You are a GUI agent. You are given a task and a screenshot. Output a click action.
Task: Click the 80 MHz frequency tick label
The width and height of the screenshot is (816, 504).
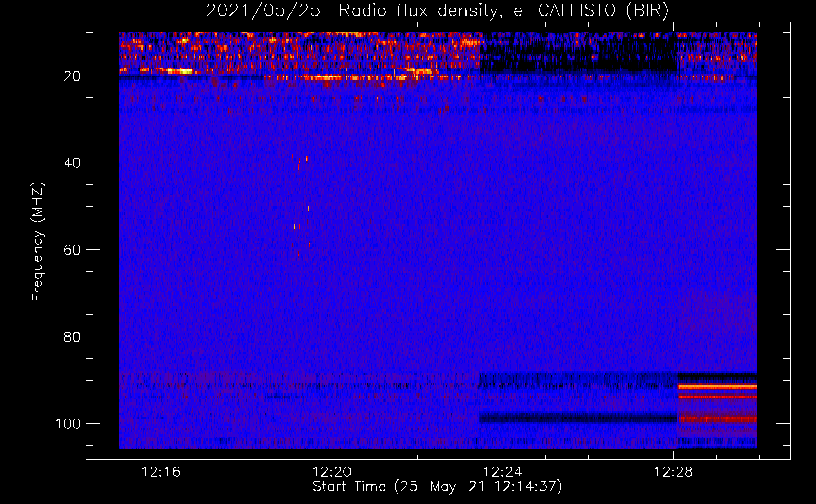click(x=73, y=337)
